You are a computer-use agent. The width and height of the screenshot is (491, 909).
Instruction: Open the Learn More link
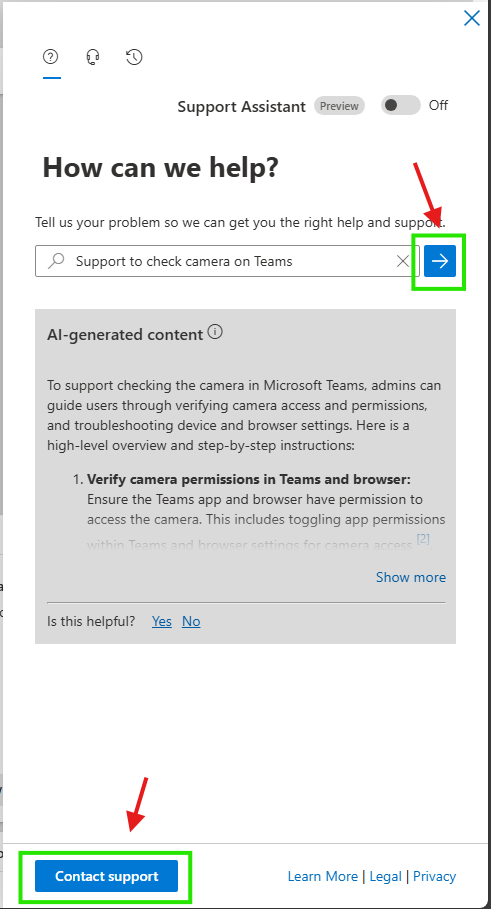coord(323,876)
